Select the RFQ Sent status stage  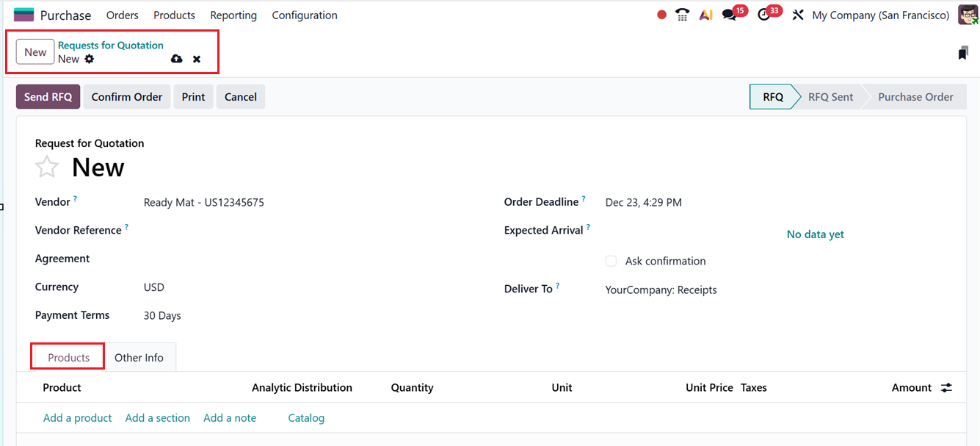[x=830, y=97]
